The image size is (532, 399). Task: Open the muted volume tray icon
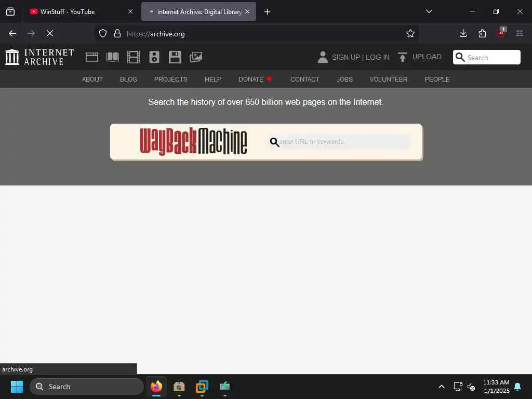coord(471,387)
